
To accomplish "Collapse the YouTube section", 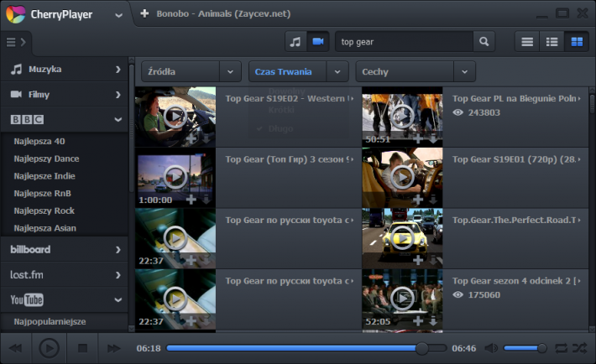I will tap(65, 299).
